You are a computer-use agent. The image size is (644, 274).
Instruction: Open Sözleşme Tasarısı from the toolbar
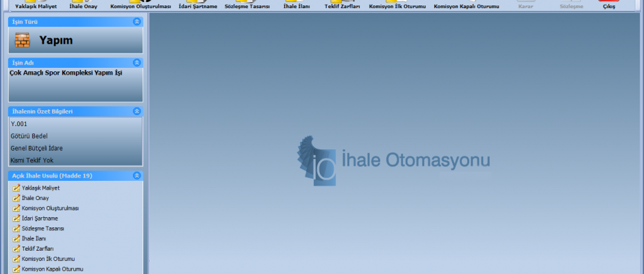tap(247, 5)
